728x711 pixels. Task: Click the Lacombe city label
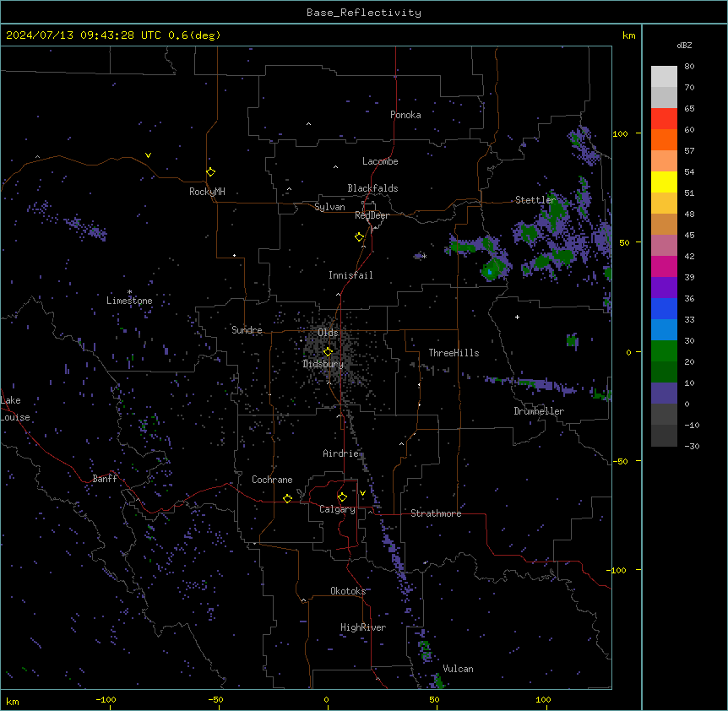(380, 161)
